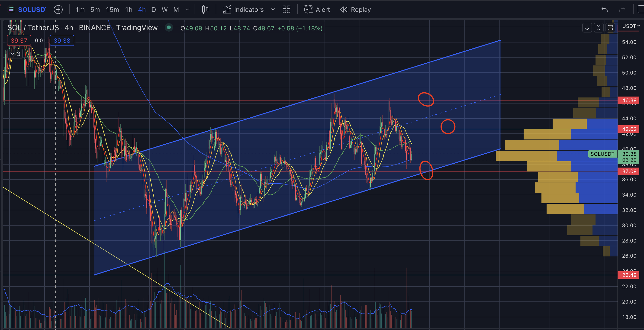Click the add symbol plus icon
This screenshot has height=330, width=644.
click(x=58, y=10)
